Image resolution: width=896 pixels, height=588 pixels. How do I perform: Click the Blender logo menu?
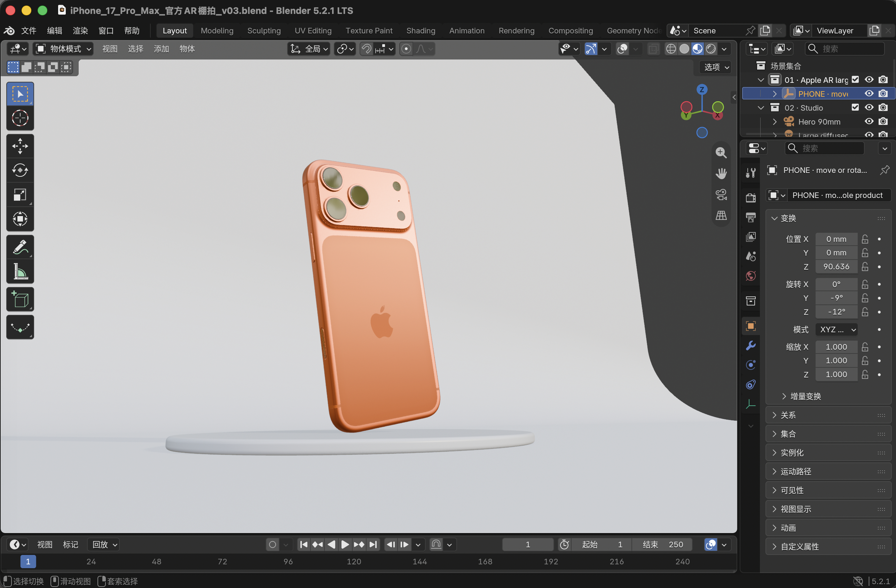[9, 31]
